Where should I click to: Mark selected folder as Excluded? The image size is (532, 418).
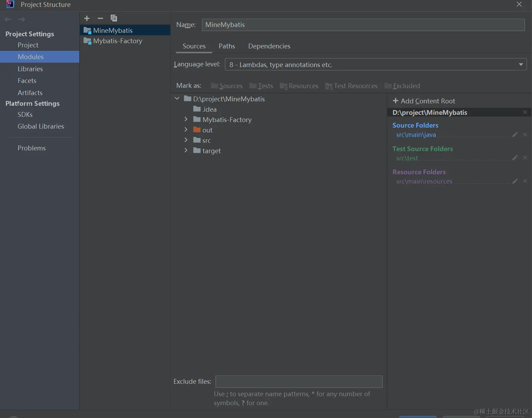pyautogui.click(x=402, y=86)
